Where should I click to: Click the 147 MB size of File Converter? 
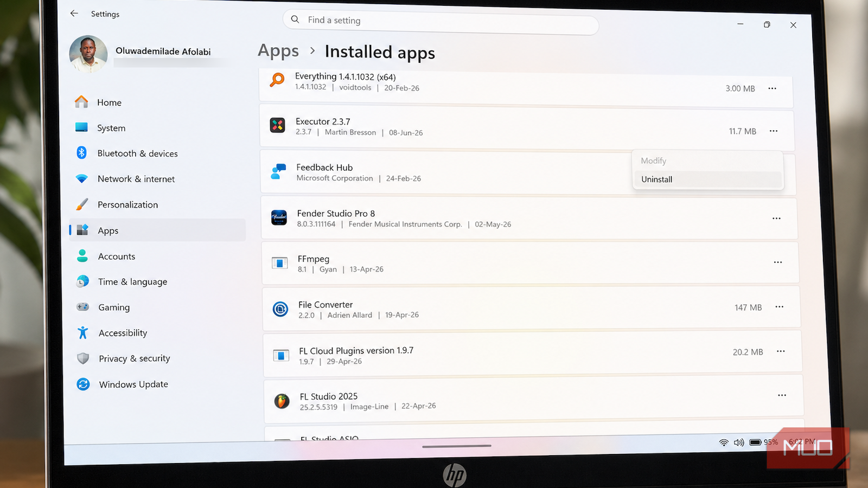pyautogui.click(x=748, y=307)
